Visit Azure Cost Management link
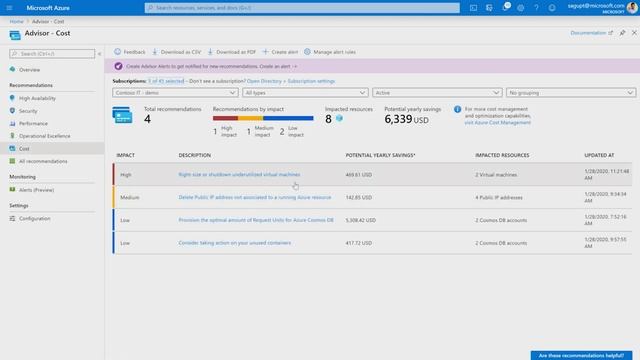The width and height of the screenshot is (640, 360). [x=498, y=122]
